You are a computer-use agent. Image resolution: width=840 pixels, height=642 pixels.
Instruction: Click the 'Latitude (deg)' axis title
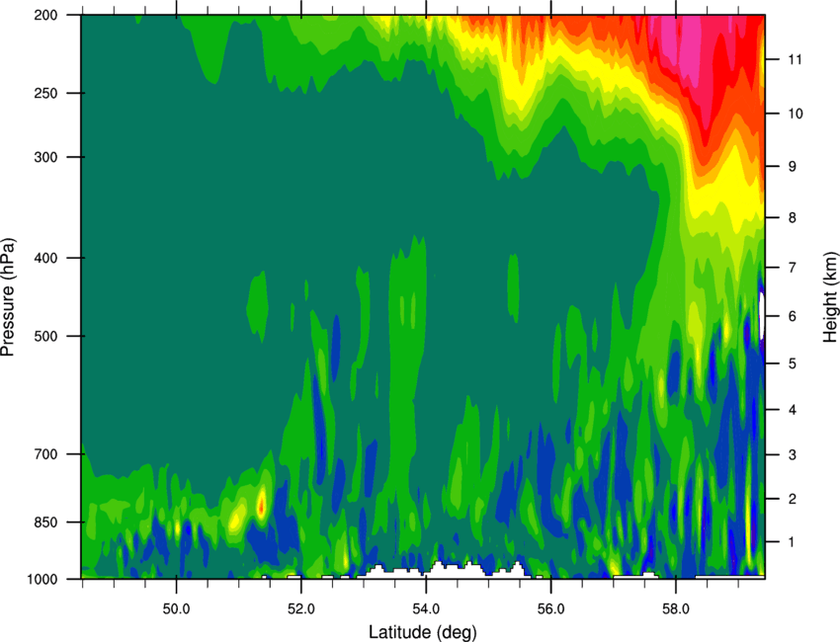click(x=422, y=632)
